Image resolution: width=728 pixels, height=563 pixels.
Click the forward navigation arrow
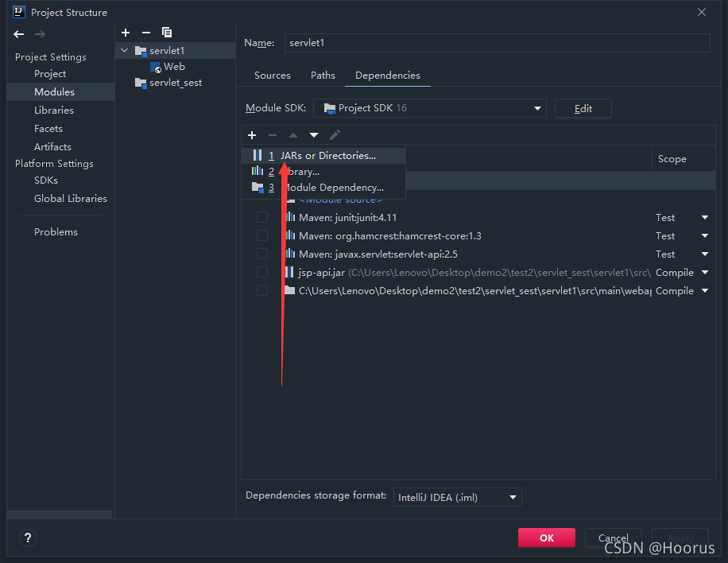point(40,34)
